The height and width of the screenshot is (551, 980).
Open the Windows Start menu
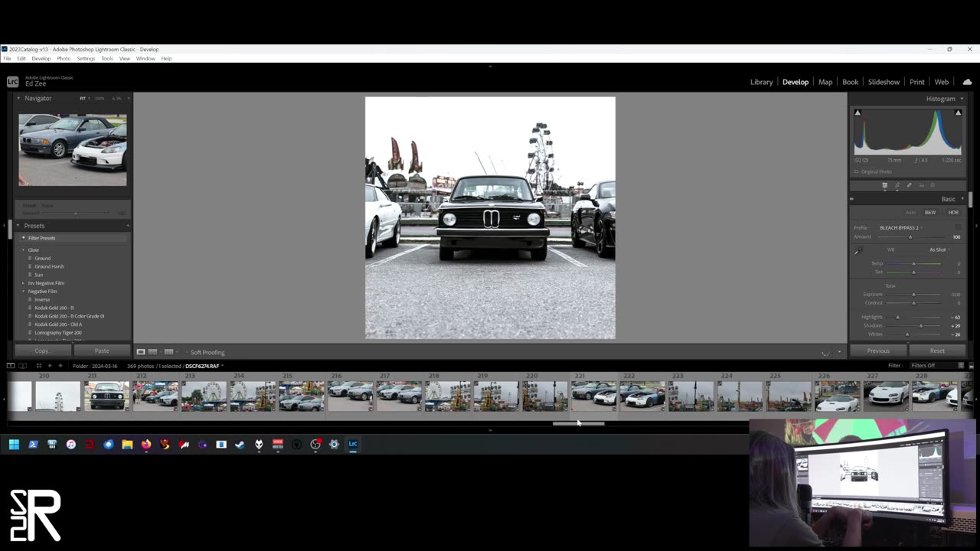tap(14, 444)
